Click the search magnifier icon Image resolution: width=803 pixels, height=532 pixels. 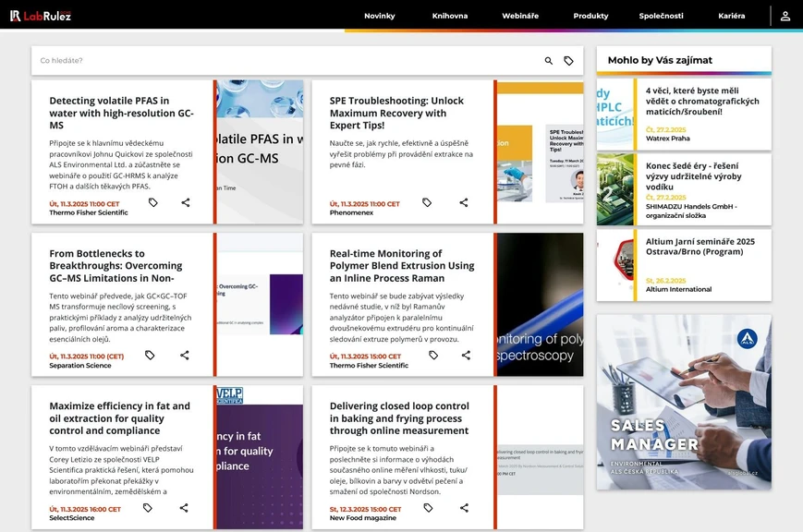(548, 61)
